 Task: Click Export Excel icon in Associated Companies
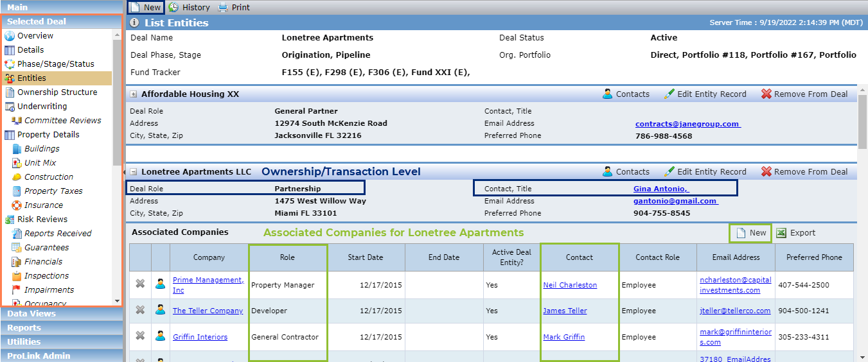[781, 233]
